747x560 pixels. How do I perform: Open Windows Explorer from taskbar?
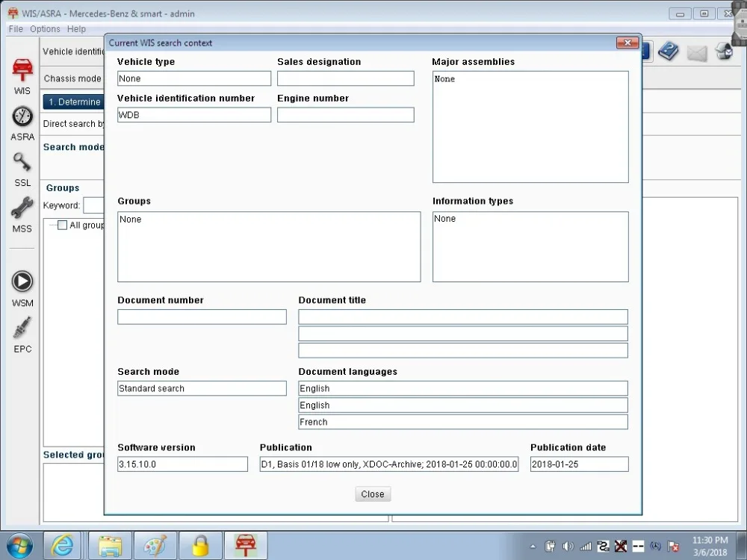coord(110,546)
